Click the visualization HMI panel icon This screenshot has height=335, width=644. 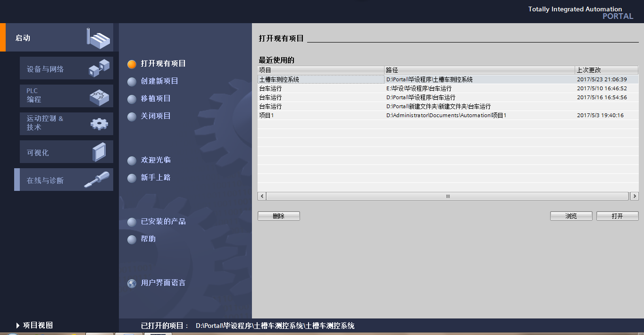(x=99, y=152)
